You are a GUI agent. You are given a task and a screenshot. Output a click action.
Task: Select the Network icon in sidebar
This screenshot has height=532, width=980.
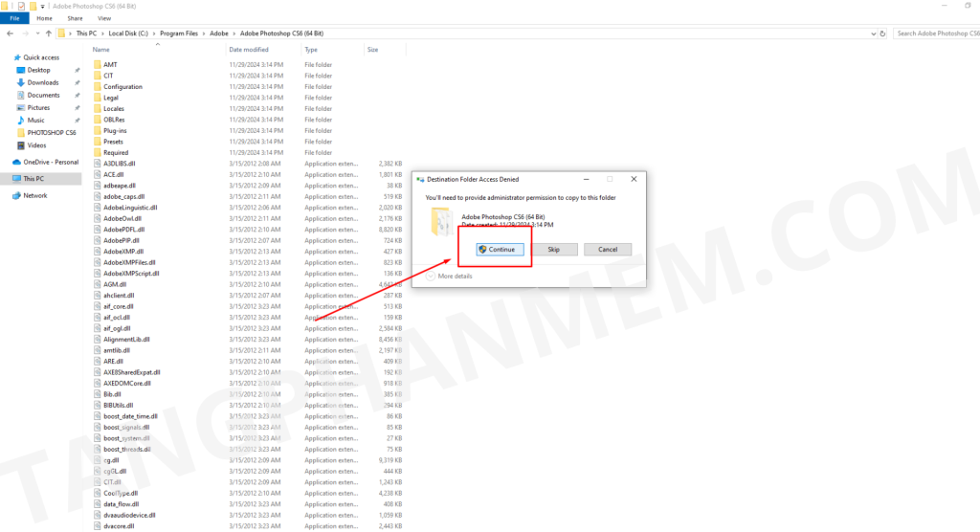pos(16,195)
